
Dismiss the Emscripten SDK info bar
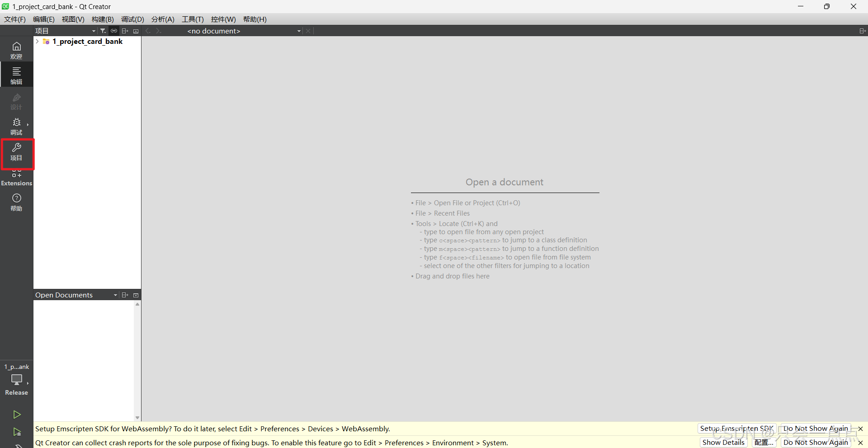pos(860,429)
